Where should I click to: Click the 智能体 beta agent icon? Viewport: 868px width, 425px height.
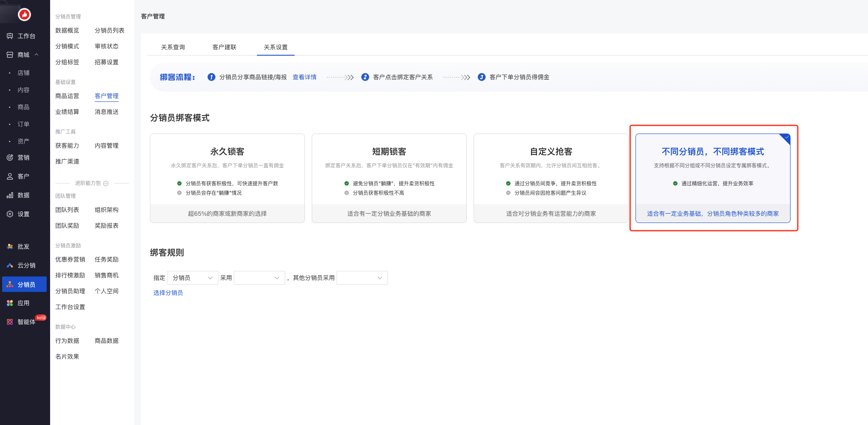[10, 322]
